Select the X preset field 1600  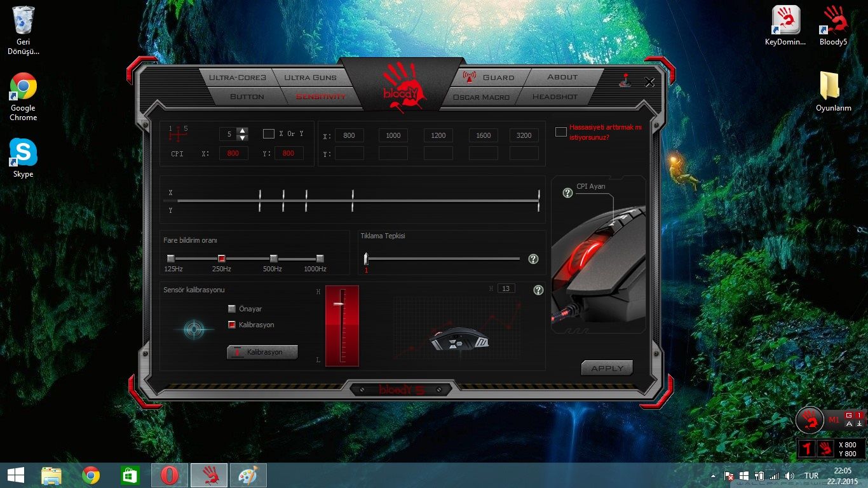tap(484, 135)
